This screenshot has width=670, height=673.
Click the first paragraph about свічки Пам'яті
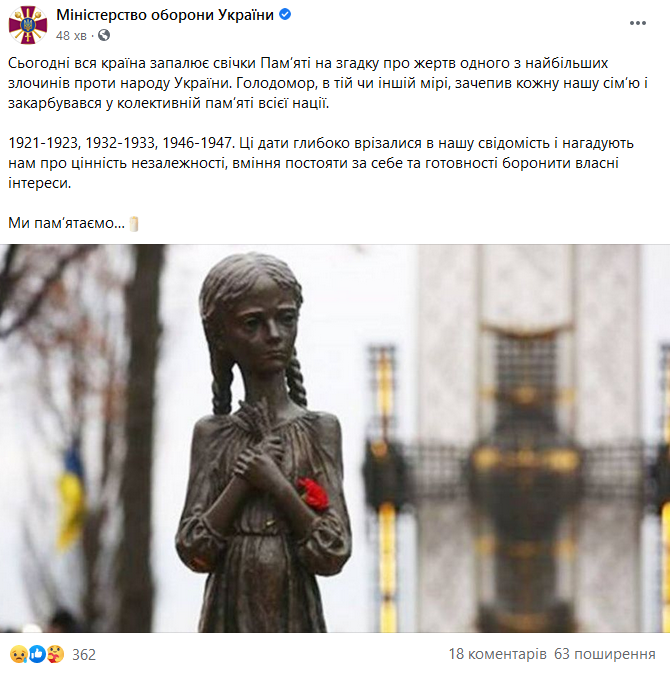pyautogui.click(x=328, y=83)
